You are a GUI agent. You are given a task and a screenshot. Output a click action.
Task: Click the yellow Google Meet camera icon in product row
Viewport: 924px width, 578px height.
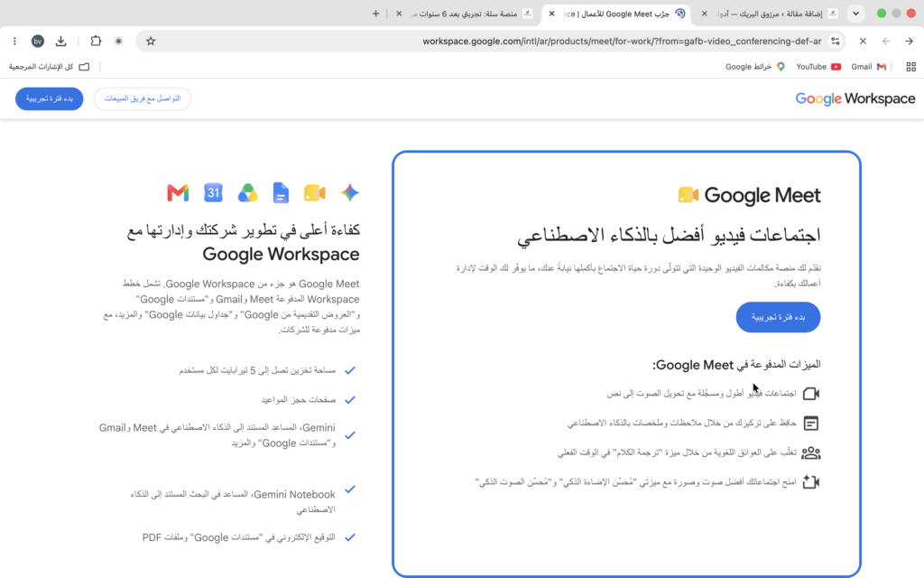pos(315,193)
